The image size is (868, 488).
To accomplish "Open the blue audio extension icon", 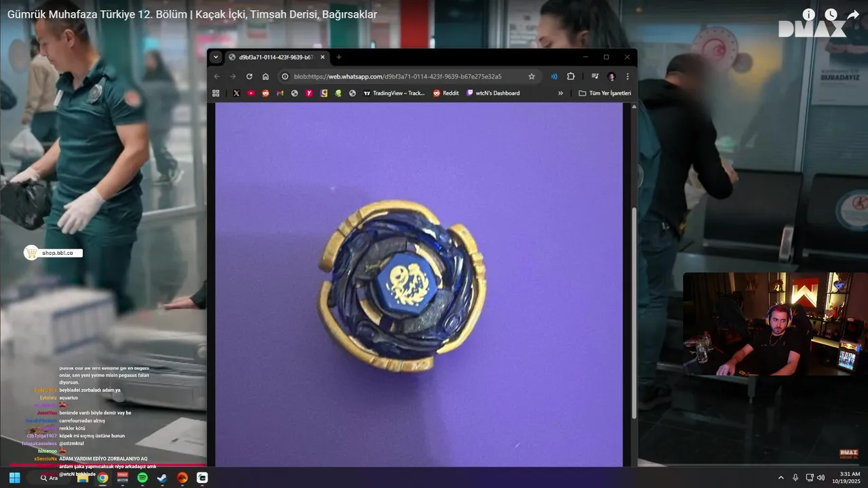I will click(554, 77).
